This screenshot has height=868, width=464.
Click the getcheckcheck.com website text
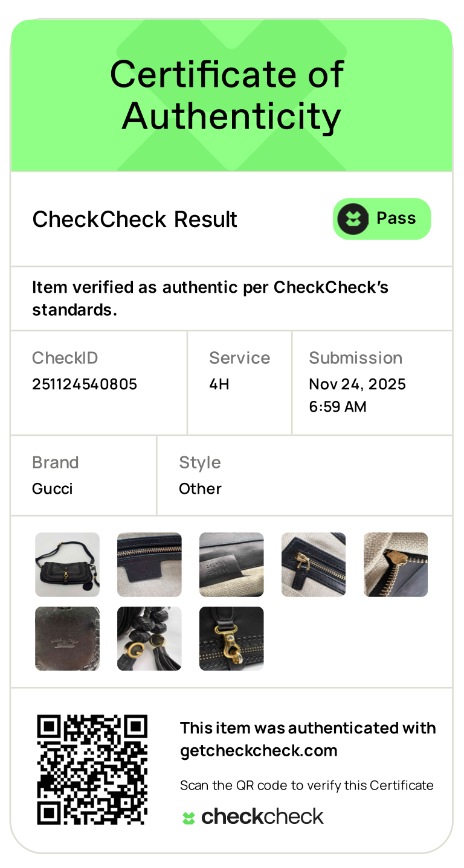pos(259,751)
